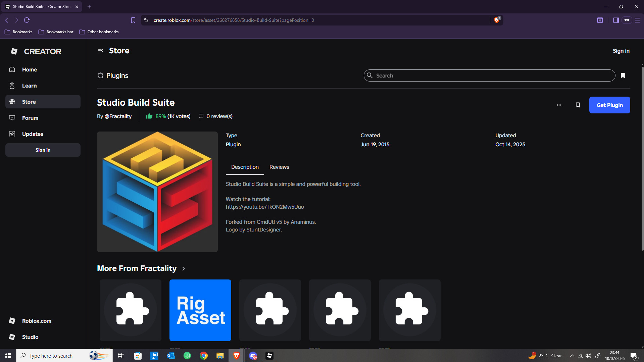The width and height of the screenshot is (644, 362).
Task: Show hidden system tray icons
Action: tap(572, 356)
